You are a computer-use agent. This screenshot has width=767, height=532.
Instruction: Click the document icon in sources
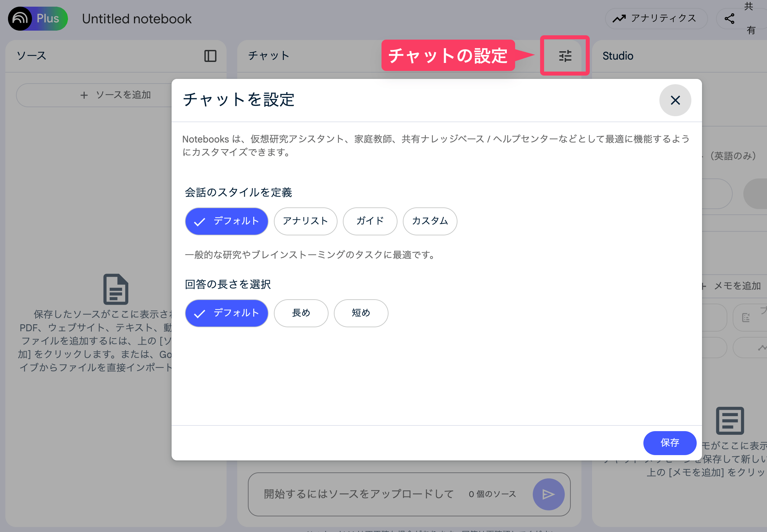116,289
